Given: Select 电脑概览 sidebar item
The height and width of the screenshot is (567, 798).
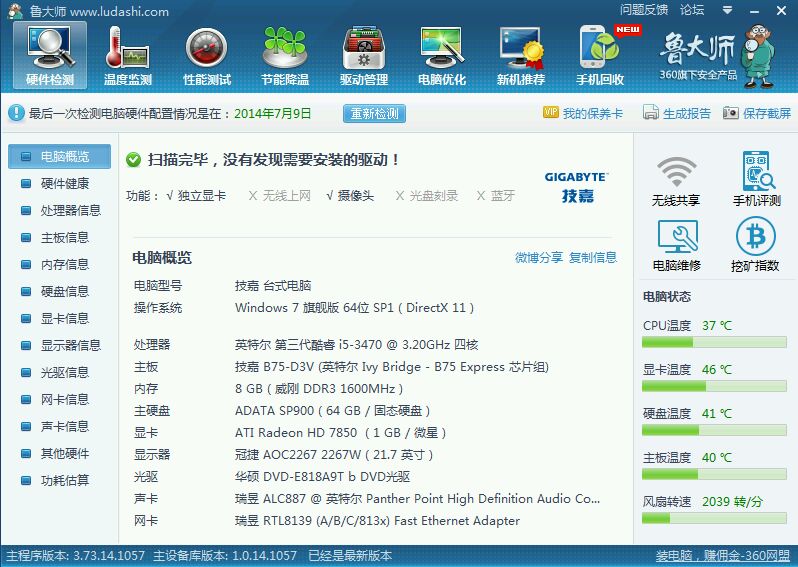Looking at the screenshot, I should [60, 156].
